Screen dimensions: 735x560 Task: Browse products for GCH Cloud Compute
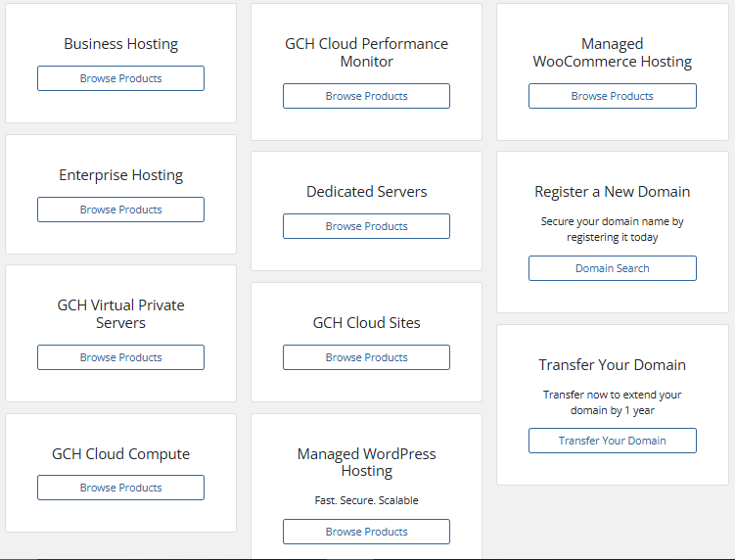120,488
